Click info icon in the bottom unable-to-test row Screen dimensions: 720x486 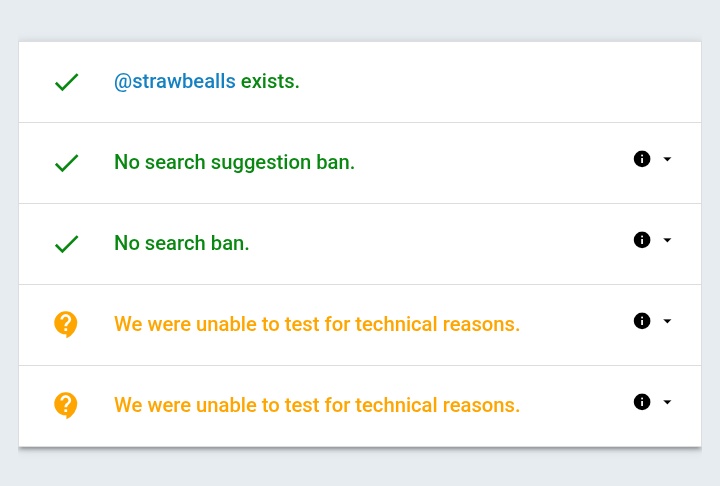(x=642, y=402)
